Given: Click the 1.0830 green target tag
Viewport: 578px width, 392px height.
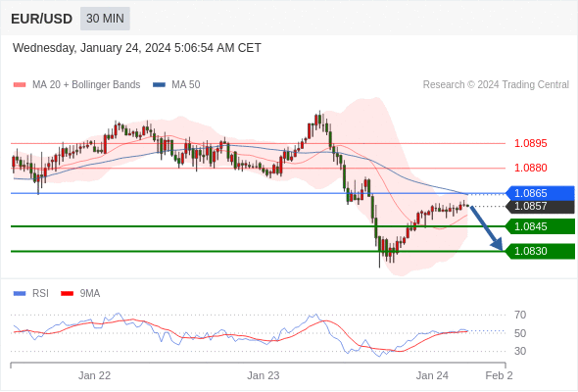Looking at the screenshot, I should 540,251.
